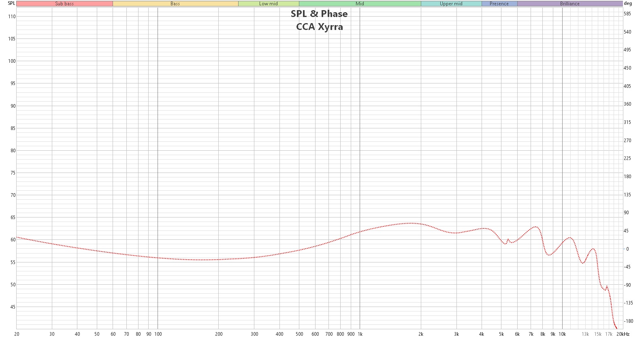Click the 100 SPL axis value
The image size is (644, 339).
pyautogui.click(x=12, y=61)
